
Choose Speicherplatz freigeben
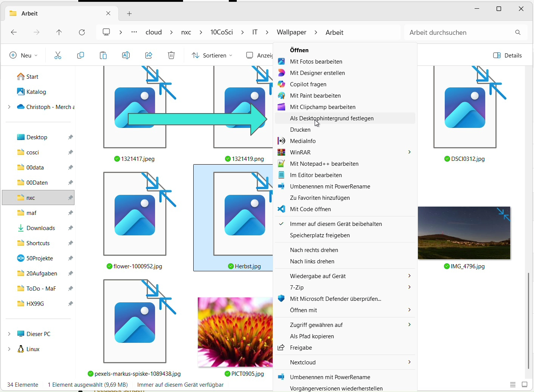(345, 235)
